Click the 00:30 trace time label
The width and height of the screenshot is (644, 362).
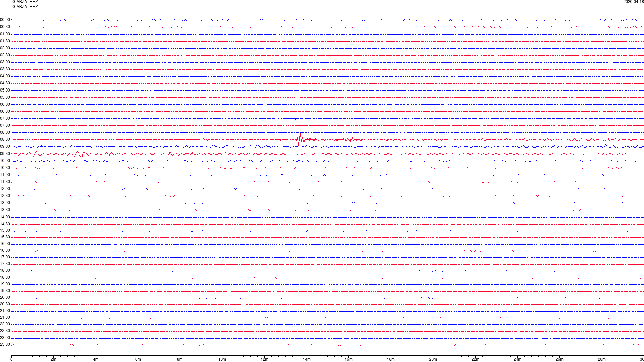(5, 27)
